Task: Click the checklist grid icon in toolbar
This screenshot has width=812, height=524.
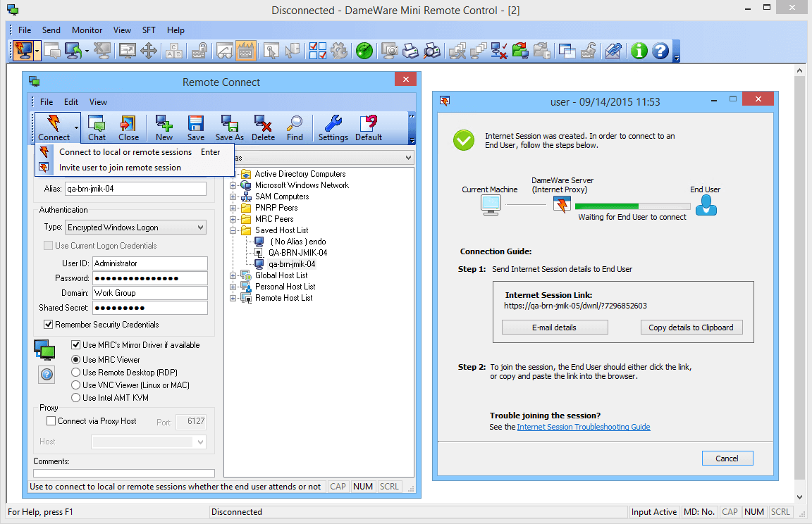Action: point(317,51)
